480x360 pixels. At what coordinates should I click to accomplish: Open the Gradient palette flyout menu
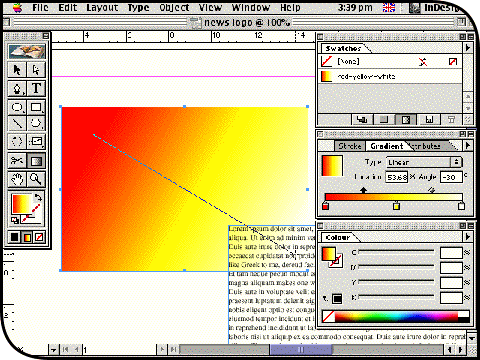tap(468, 146)
